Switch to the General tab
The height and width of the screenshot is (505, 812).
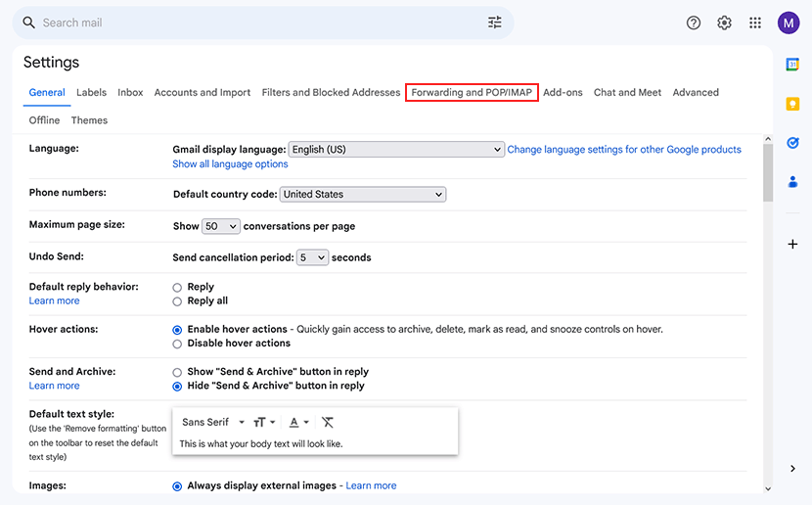[x=47, y=92]
